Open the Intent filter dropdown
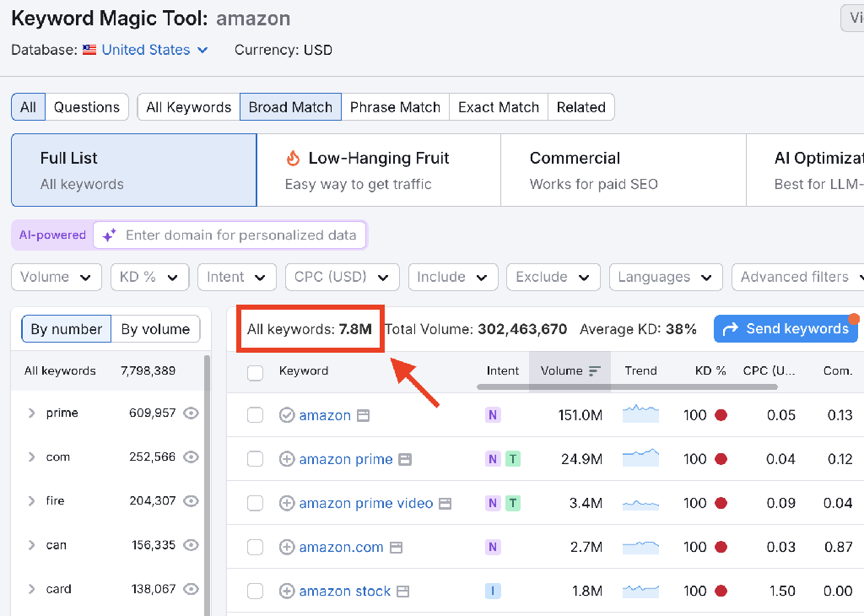Screen dimensions: 864x616 click(x=237, y=277)
